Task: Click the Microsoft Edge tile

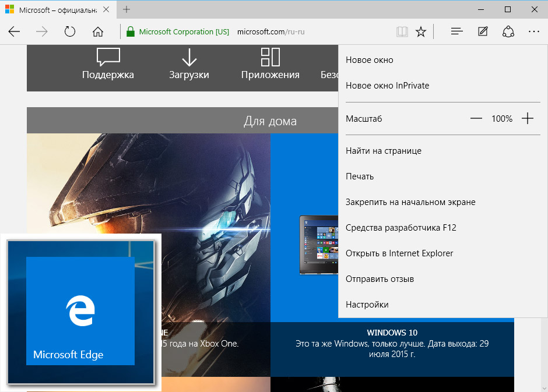Action: (x=80, y=311)
